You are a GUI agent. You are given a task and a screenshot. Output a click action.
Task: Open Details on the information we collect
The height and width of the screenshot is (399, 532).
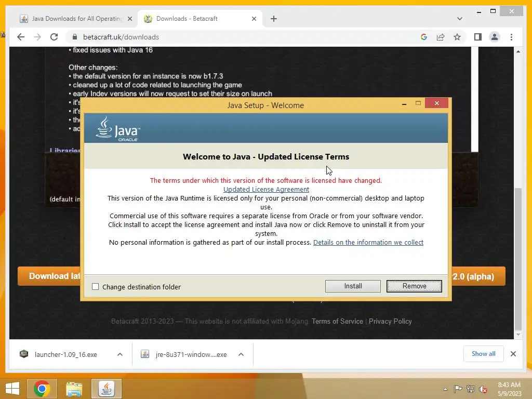coord(368,242)
